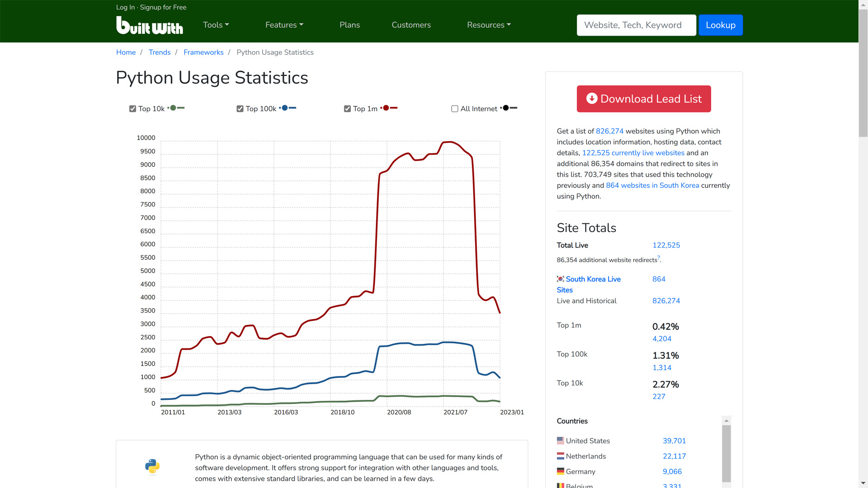Click the 1.31% Top 100k percentage
Screen dimensions: 868x488
click(x=665, y=355)
